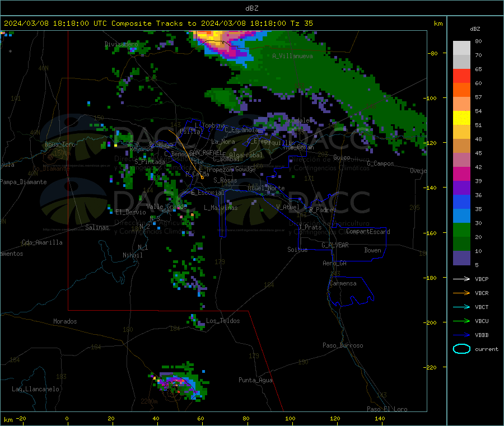Click the 'C_Campos' map label
The height and width of the screenshot is (426, 504).
(x=380, y=163)
